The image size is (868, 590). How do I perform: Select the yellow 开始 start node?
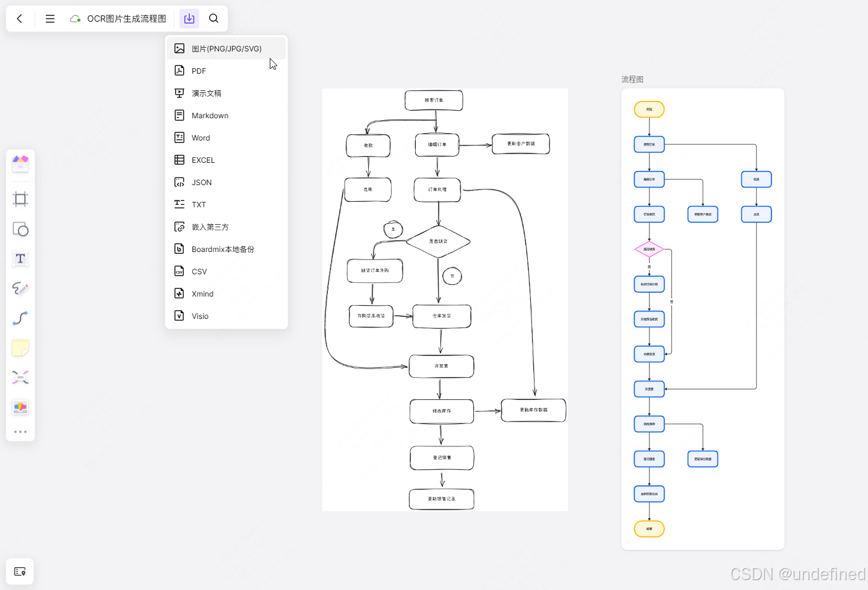point(649,110)
